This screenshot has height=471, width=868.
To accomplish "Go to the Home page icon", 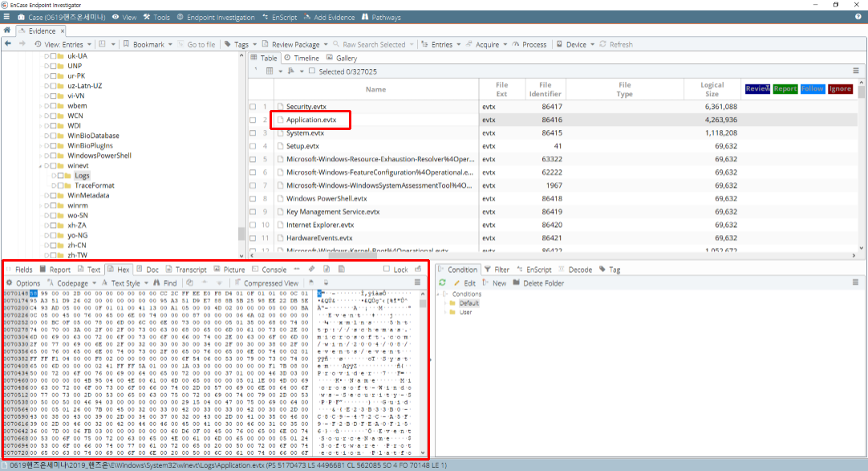I will coord(6,30).
